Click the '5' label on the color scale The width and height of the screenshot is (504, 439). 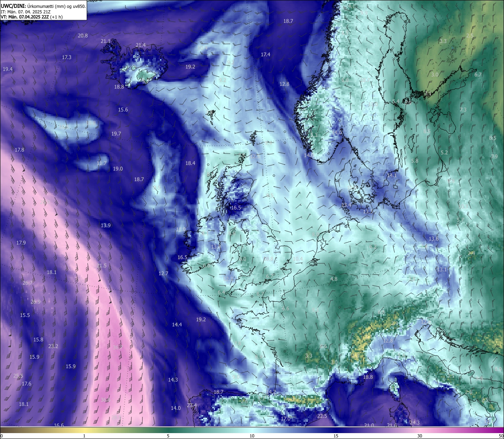168,436
